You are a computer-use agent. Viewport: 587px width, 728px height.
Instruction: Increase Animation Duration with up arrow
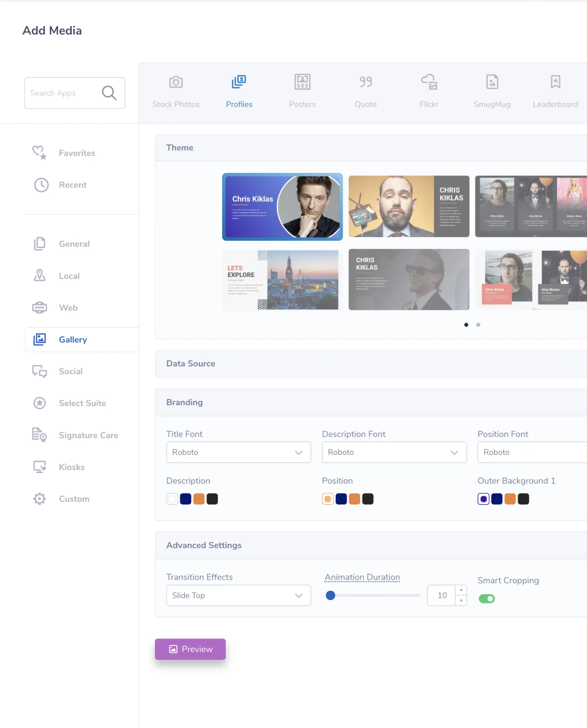click(461, 590)
